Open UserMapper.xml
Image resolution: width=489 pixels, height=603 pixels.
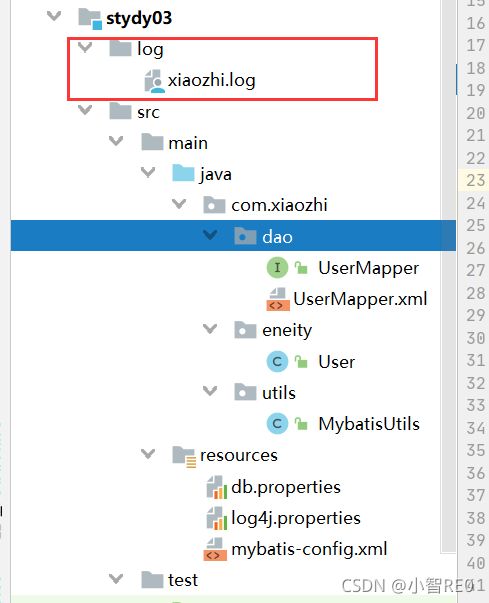click(x=360, y=300)
